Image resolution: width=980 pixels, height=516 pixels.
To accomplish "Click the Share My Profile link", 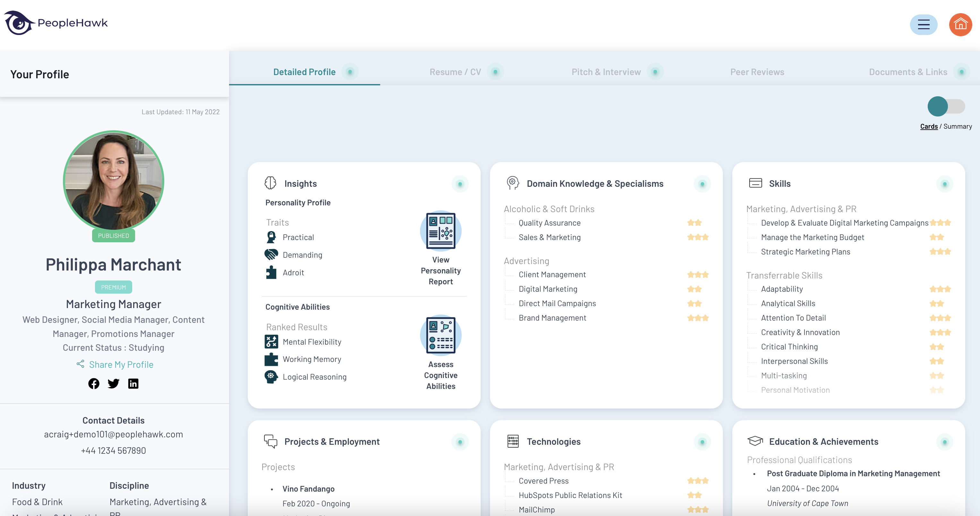I will (x=121, y=364).
